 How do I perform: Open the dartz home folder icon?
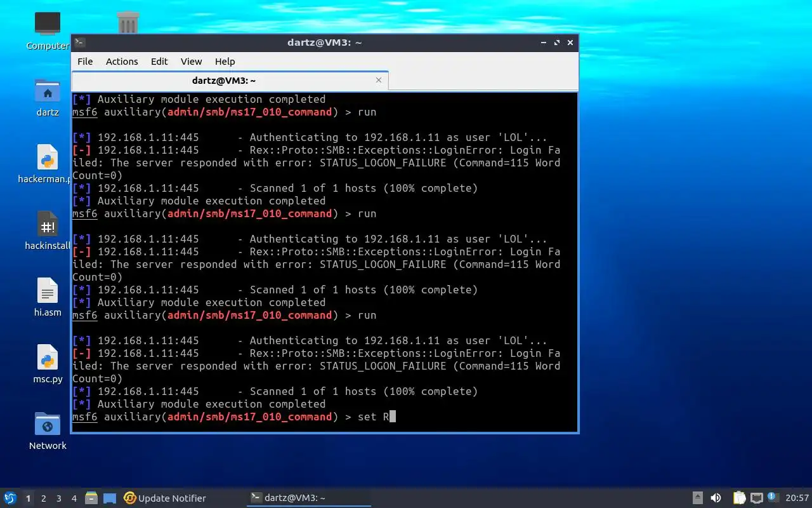tap(48, 91)
